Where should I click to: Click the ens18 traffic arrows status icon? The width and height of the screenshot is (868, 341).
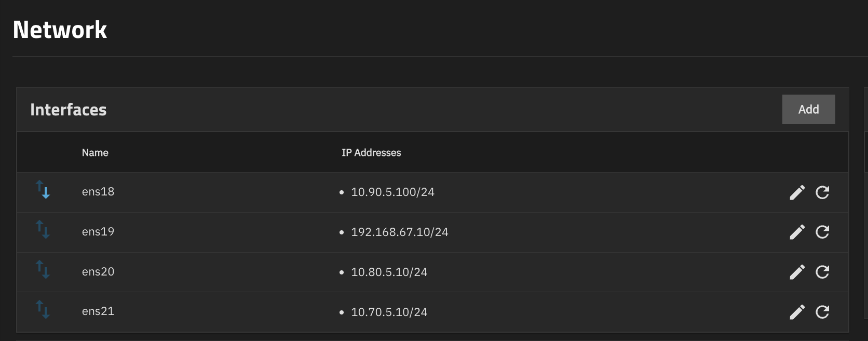point(43,190)
